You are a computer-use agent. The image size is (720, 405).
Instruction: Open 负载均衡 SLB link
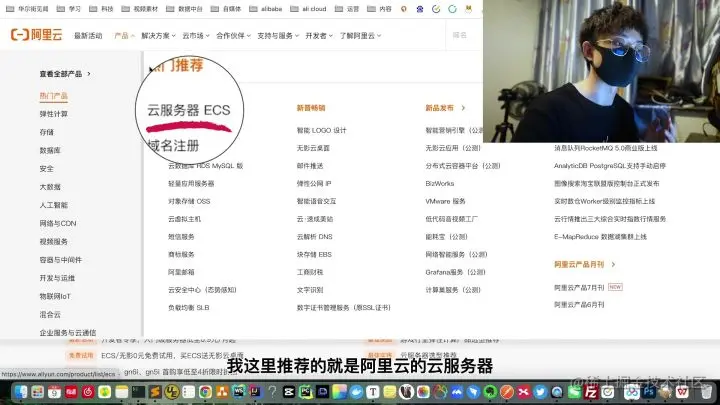[188, 308]
